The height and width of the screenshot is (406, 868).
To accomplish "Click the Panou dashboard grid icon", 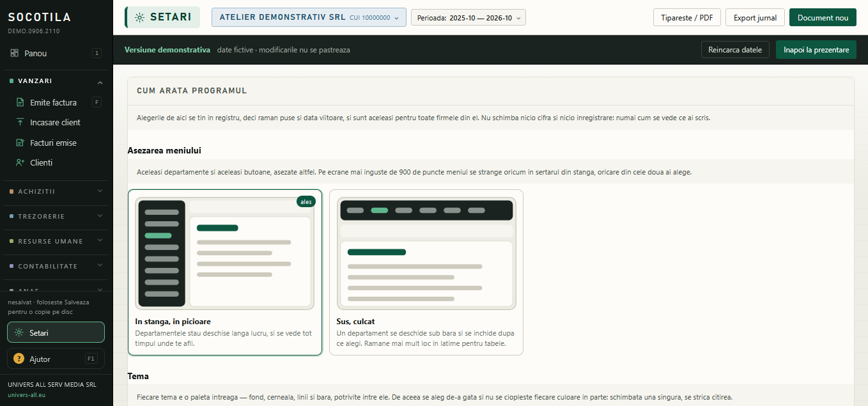I will tap(14, 53).
